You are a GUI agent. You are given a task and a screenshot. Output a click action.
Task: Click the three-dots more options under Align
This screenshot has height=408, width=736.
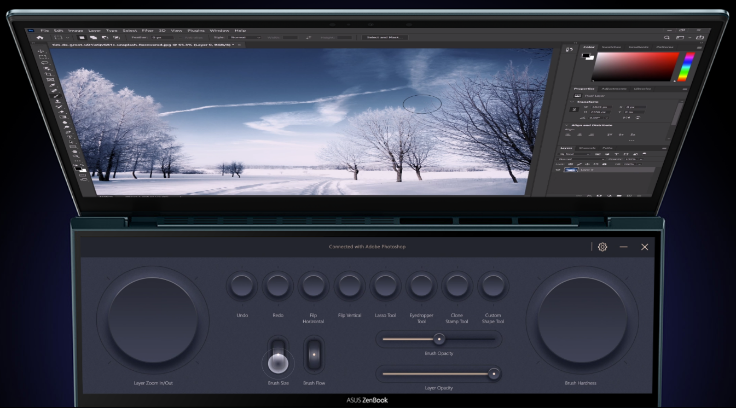[631, 140]
